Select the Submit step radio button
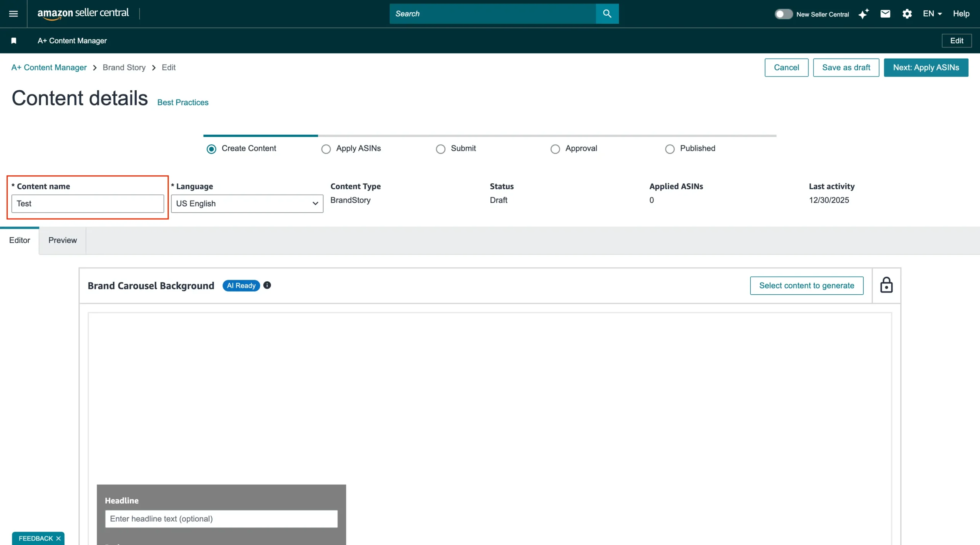 pos(441,149)
